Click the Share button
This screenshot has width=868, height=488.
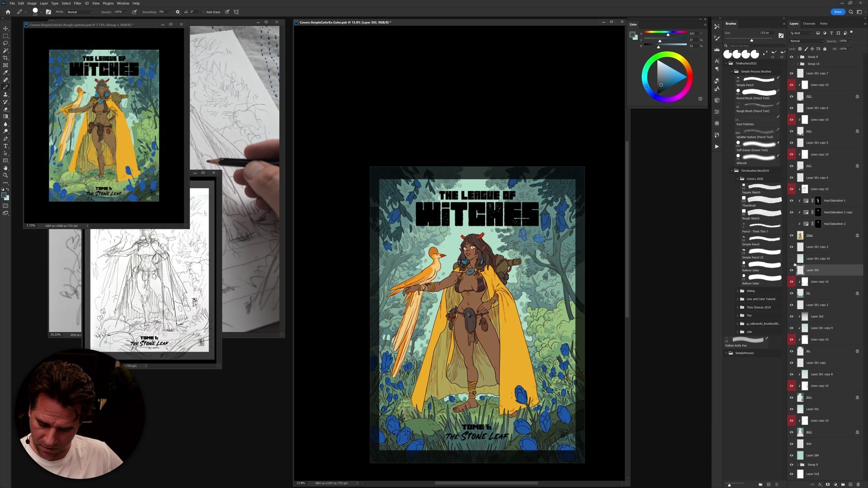tap(837, 12)
